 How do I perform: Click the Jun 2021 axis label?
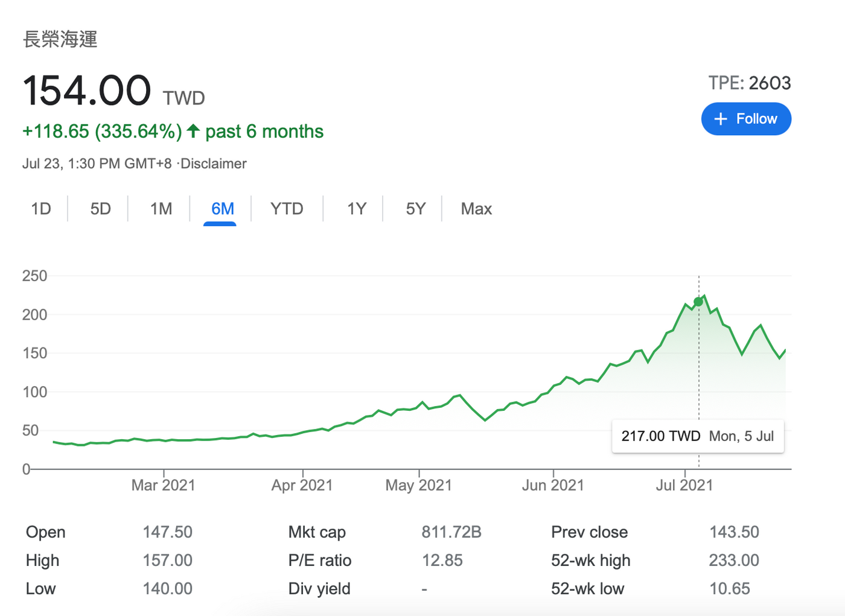(x=553, y=485)
